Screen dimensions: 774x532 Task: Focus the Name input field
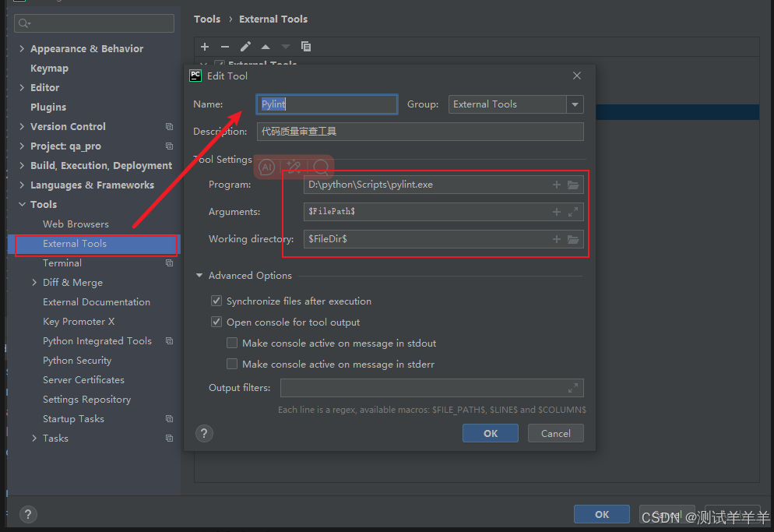[327, 104]
